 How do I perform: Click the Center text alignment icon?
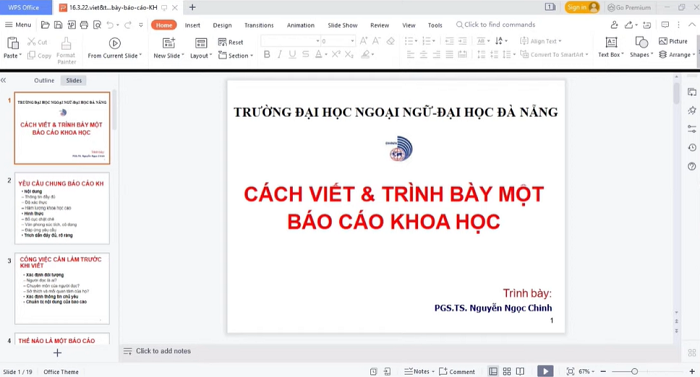[x=423, y=54]
